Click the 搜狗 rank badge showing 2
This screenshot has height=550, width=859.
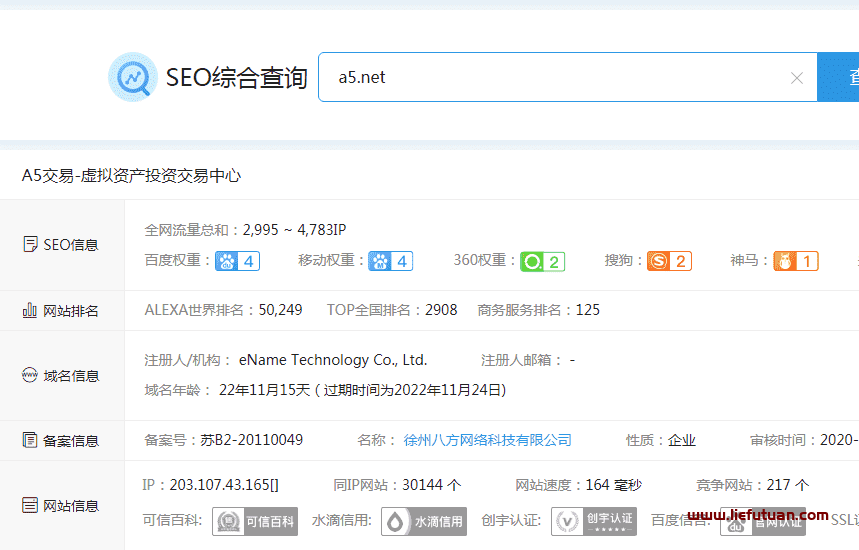click(669, 261)
